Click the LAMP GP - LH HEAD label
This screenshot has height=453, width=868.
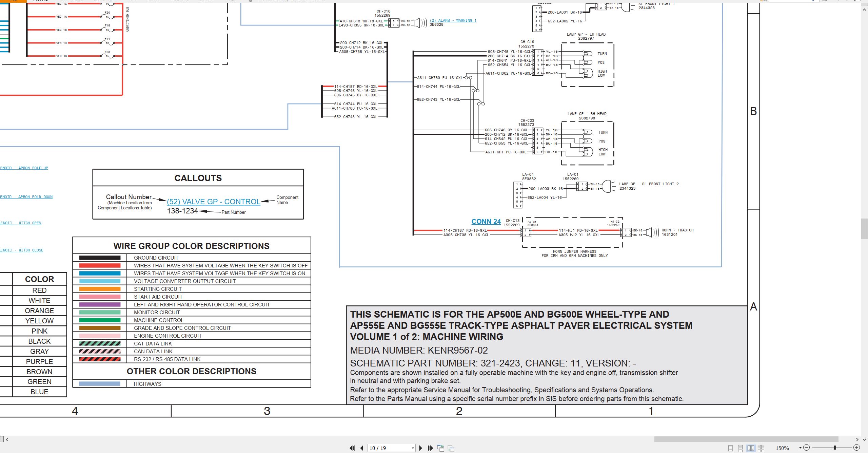tap(586, 34)
